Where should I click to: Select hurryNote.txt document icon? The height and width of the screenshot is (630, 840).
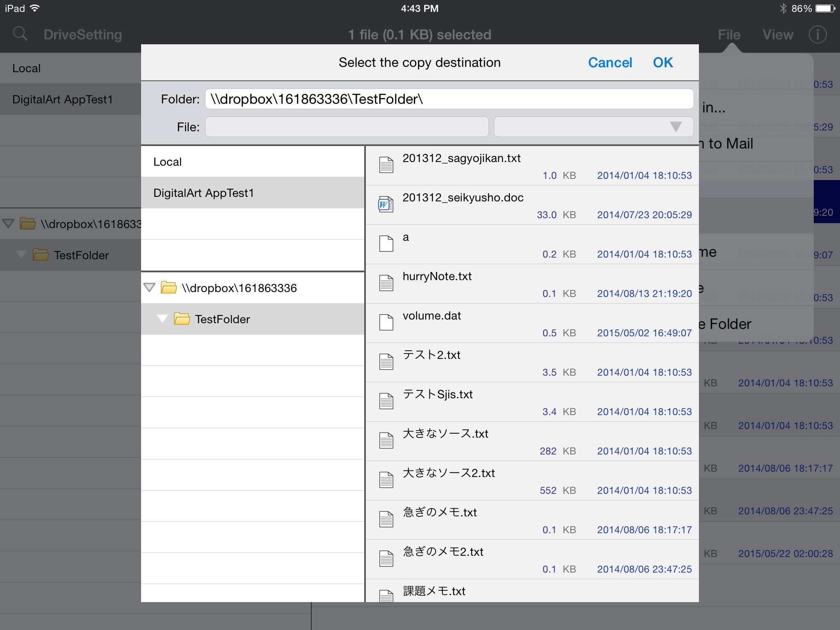(x=386, y=283)
